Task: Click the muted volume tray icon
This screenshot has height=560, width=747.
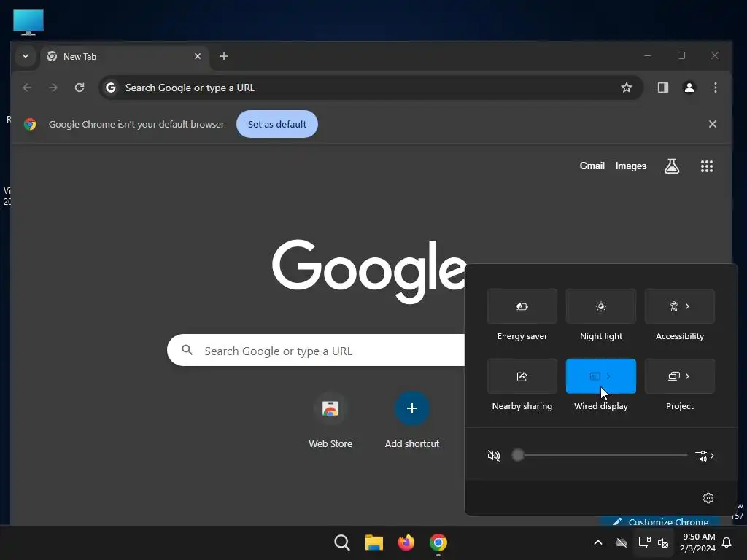Action: 662,542
